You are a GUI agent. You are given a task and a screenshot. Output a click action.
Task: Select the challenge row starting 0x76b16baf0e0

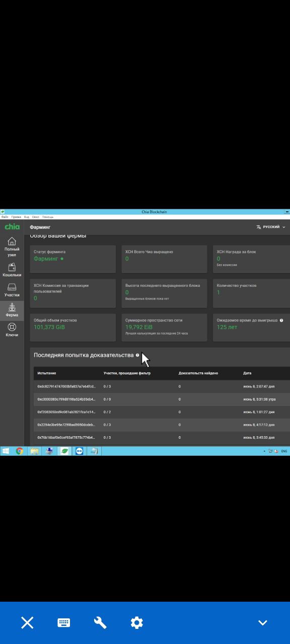pyautogui.click(x=162, y=437)
